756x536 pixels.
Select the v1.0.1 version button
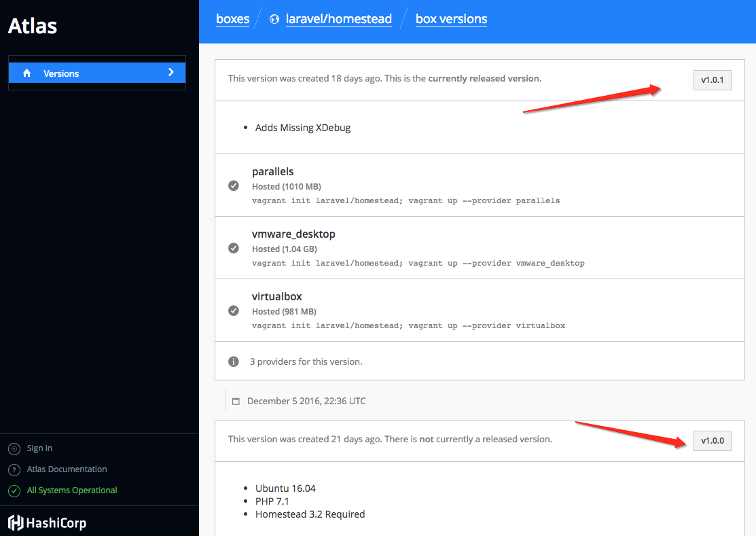[x=712, y=80]
